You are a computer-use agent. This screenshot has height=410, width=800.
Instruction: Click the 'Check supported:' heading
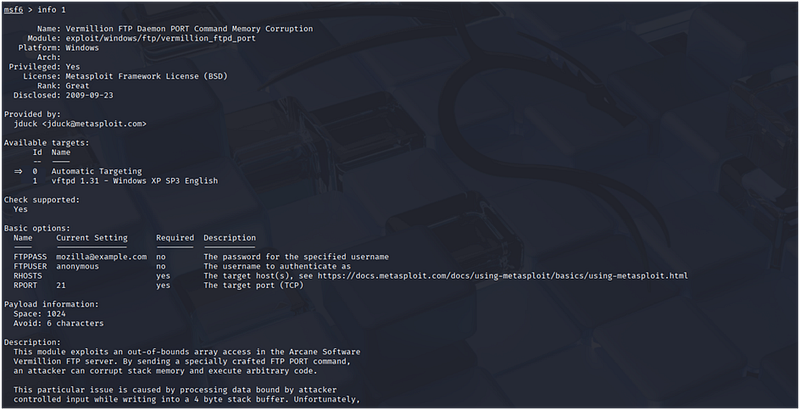tap(42, 200)
